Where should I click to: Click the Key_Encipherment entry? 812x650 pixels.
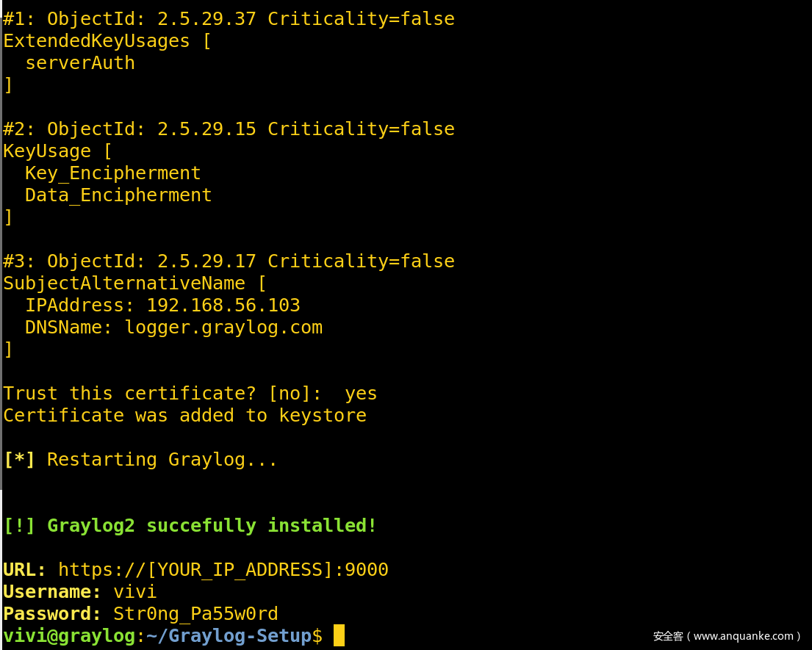(112, 173)
